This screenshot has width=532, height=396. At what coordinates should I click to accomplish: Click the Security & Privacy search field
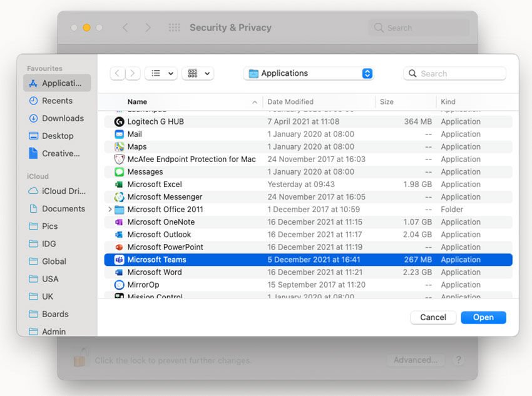419,28
